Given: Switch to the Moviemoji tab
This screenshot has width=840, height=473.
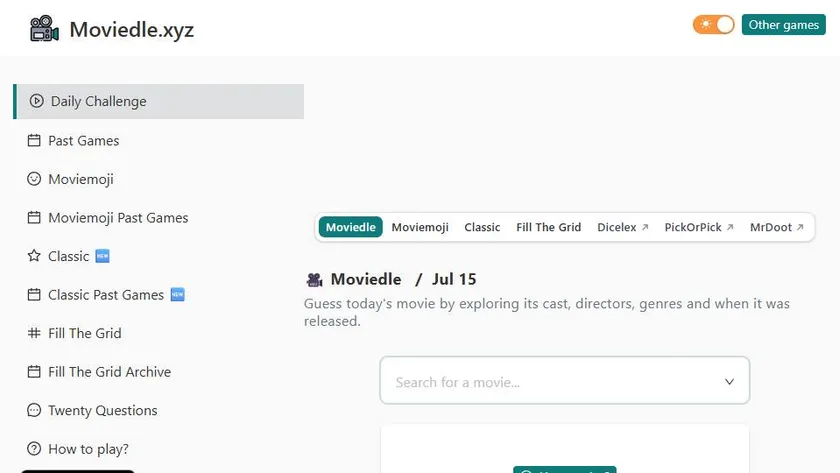Looking at the screenshot, I should pos(420,227).
